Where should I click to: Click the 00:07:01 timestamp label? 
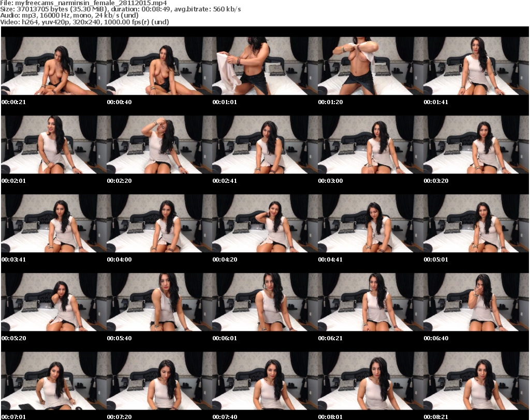pyautogui.click(x=13, y=417)
